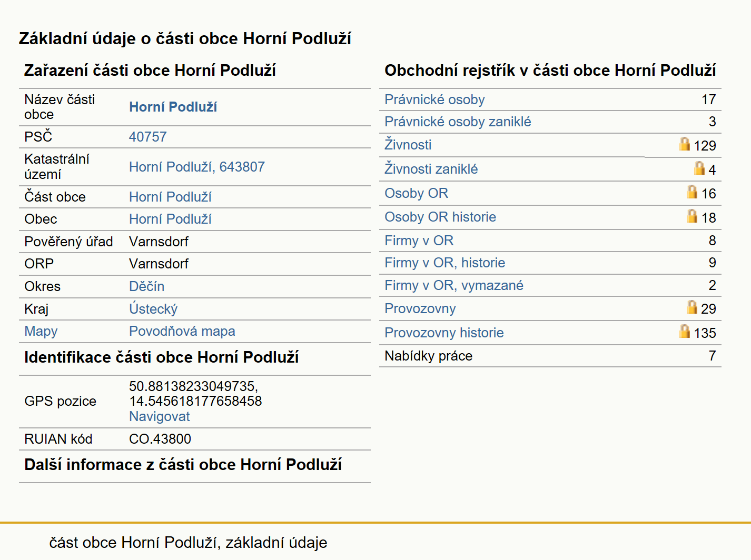Open the Povodňová mapa link
751x560 pixels.
tap(182, 331)
